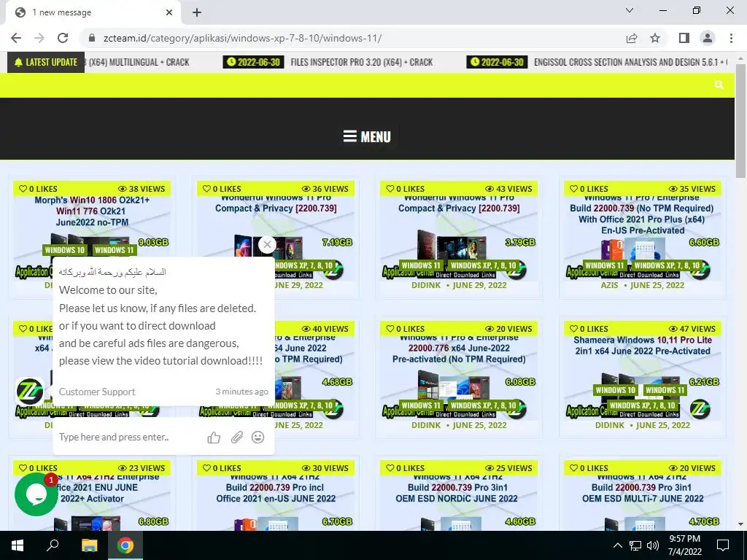Share this page via share icon
747x560 pixels.
(632, 38)
